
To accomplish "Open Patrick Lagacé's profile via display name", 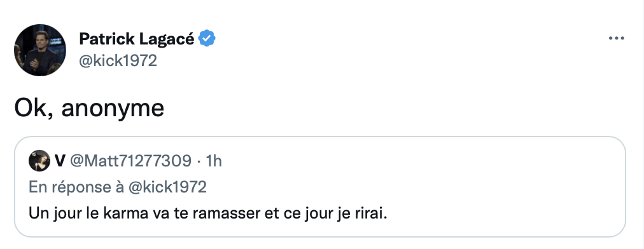I will [x=136, y=39].
